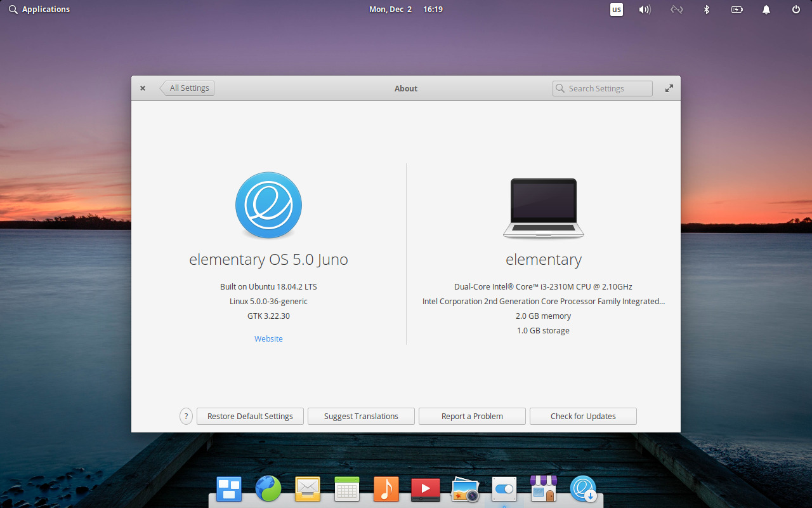Viewport: 812px width, 508px height.
Task: Open the Website link
Action: coord(268,338)
